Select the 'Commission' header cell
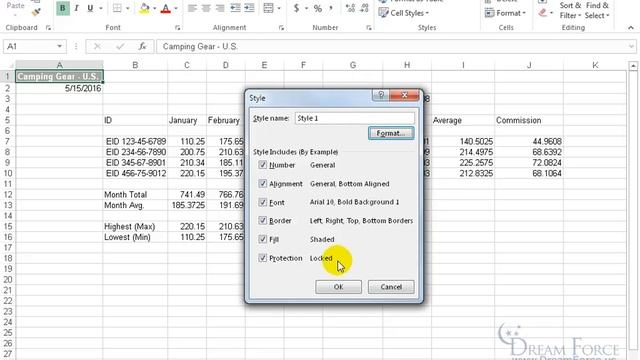Screen dimensions: 640x360 529,120
